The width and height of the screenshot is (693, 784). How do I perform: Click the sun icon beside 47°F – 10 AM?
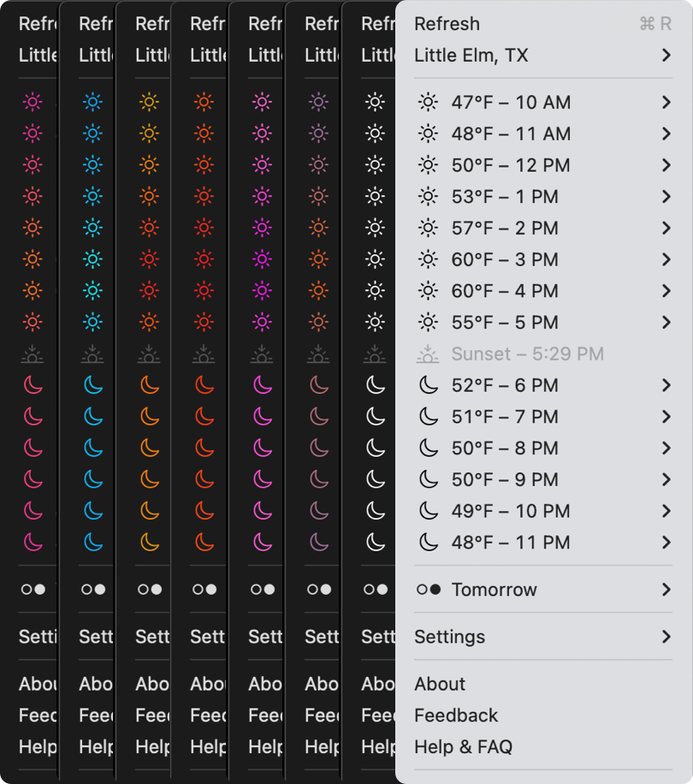click(x=428, y=103)
